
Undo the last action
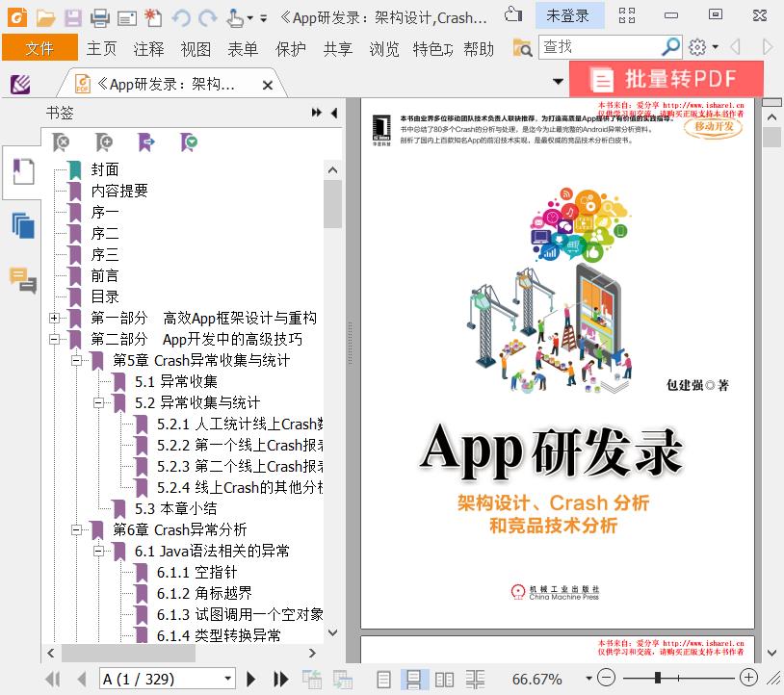pyautogui.click(x=181, y=18)
